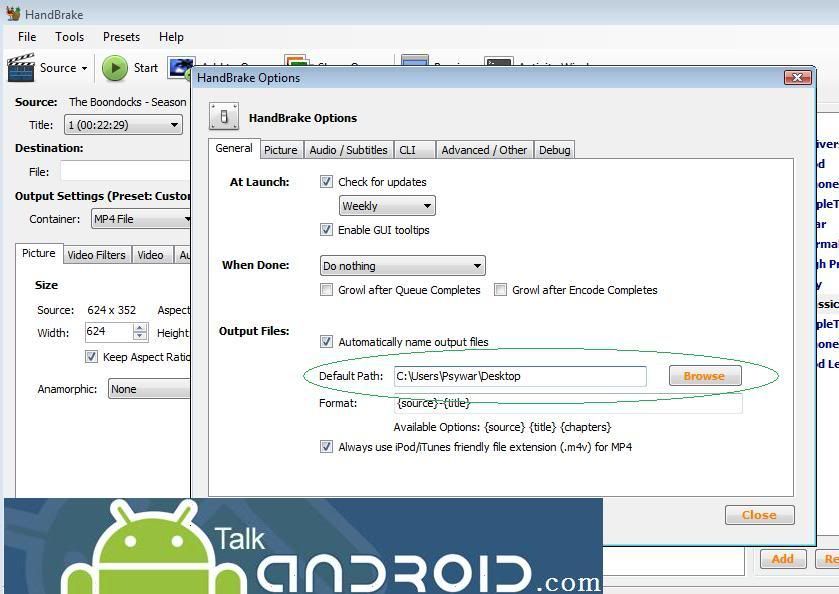
Task: Select the Video tab in main window
Action: click(150, 255)
